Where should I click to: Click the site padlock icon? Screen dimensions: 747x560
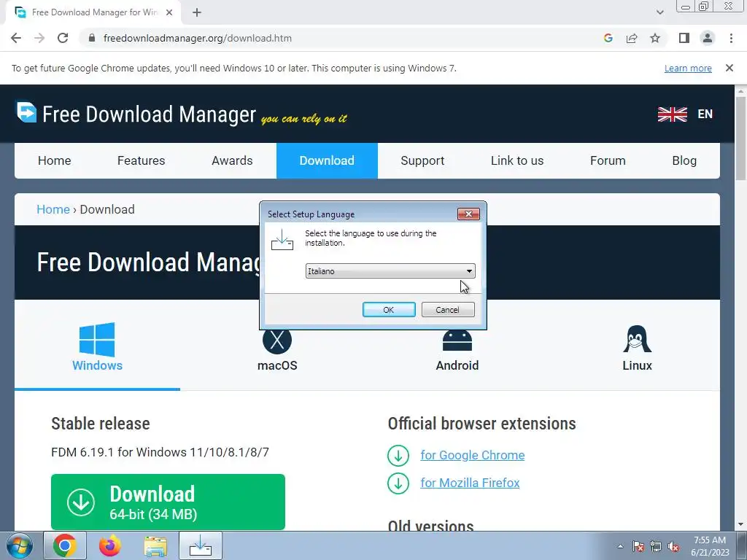coord(92,38)
